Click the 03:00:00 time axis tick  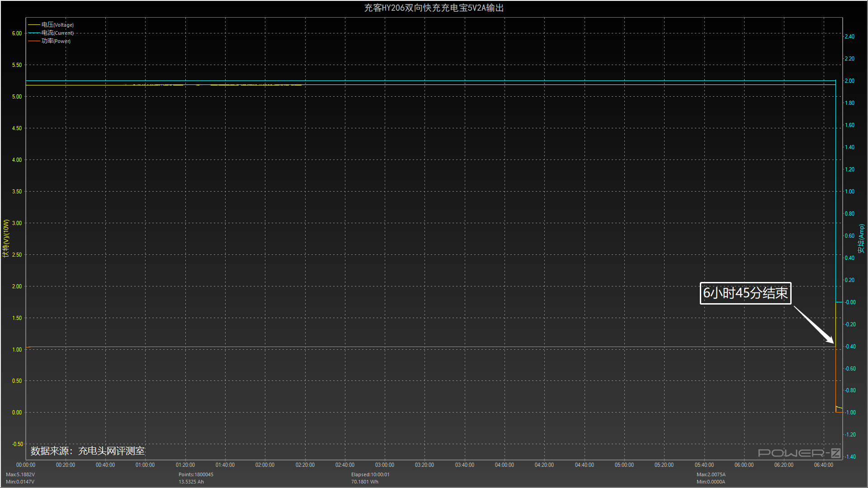(x=384, y=465)
